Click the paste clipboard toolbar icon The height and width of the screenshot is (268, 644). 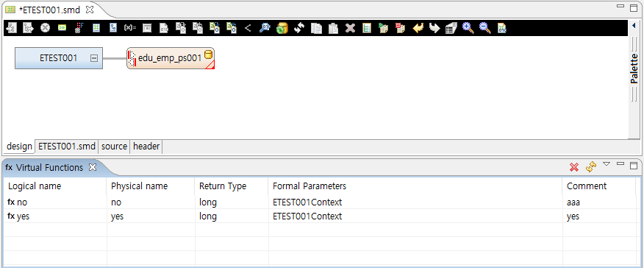[334, 28]
